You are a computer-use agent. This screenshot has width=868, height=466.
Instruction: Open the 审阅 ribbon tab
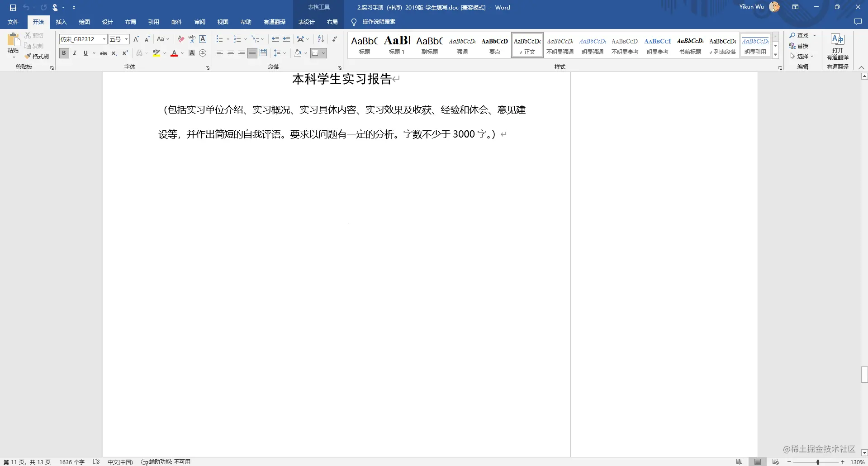pyautogui.click(x=200, y=22)
